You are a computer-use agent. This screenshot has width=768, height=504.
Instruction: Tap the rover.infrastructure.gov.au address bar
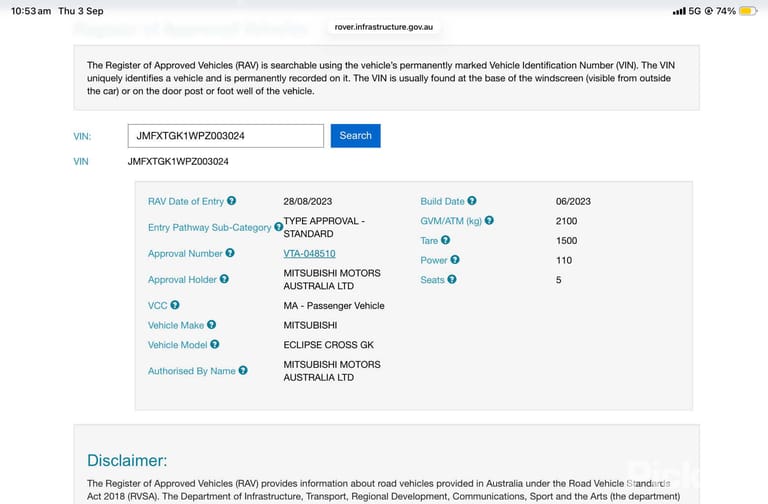(x=384, y=27)
